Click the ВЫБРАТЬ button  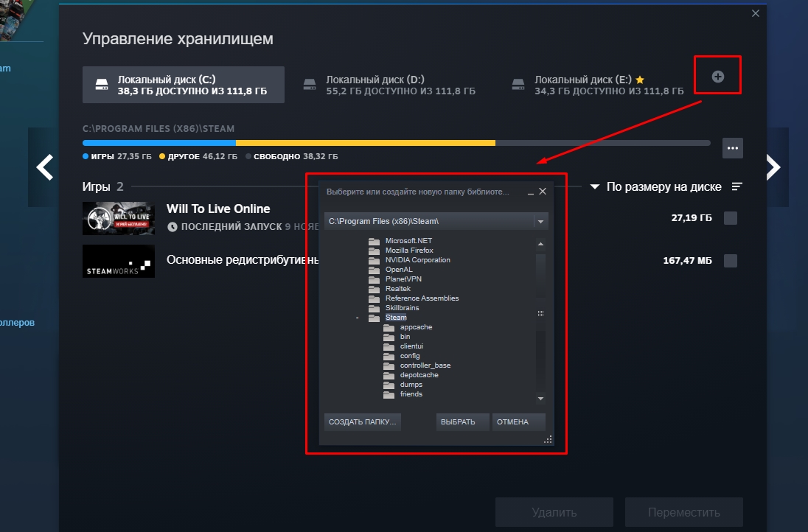coord(462,421)
